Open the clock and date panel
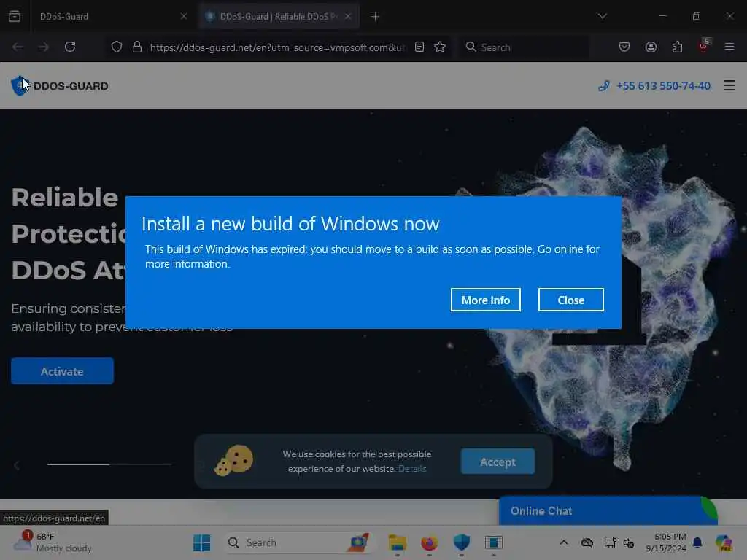The image size is (747, 560). click(666, 542)
